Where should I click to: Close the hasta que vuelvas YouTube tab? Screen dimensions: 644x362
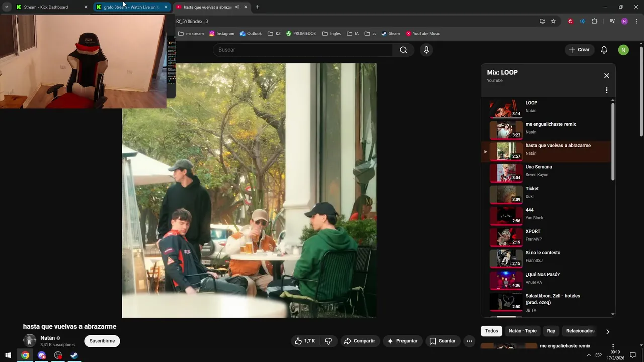[x=246, y=7]
